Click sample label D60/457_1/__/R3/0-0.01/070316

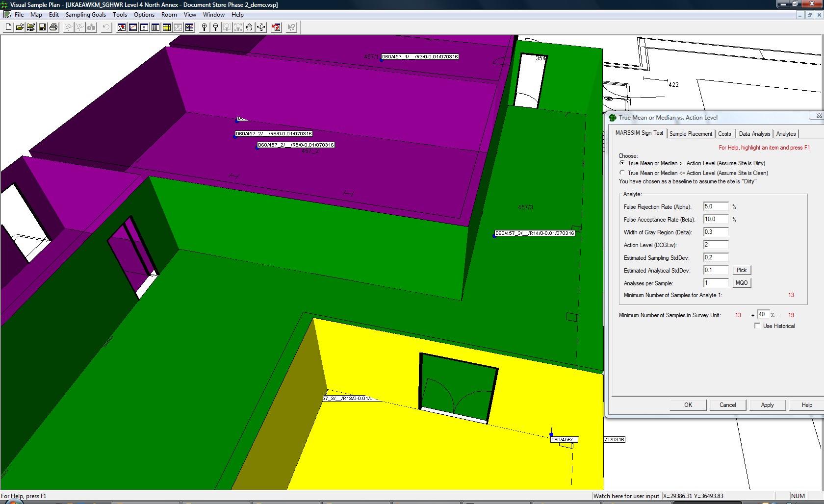pyautogui.click(x=420, y=57)
